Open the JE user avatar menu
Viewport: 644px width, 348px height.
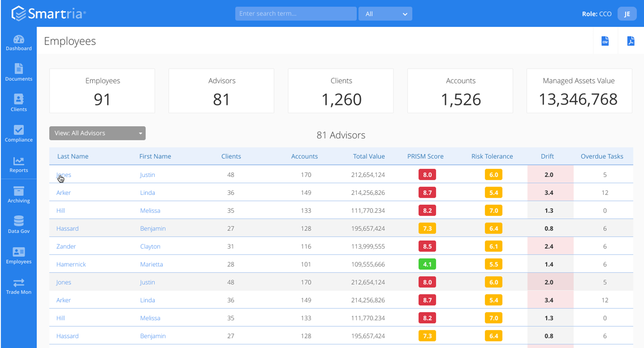click(x=627, y=14)
